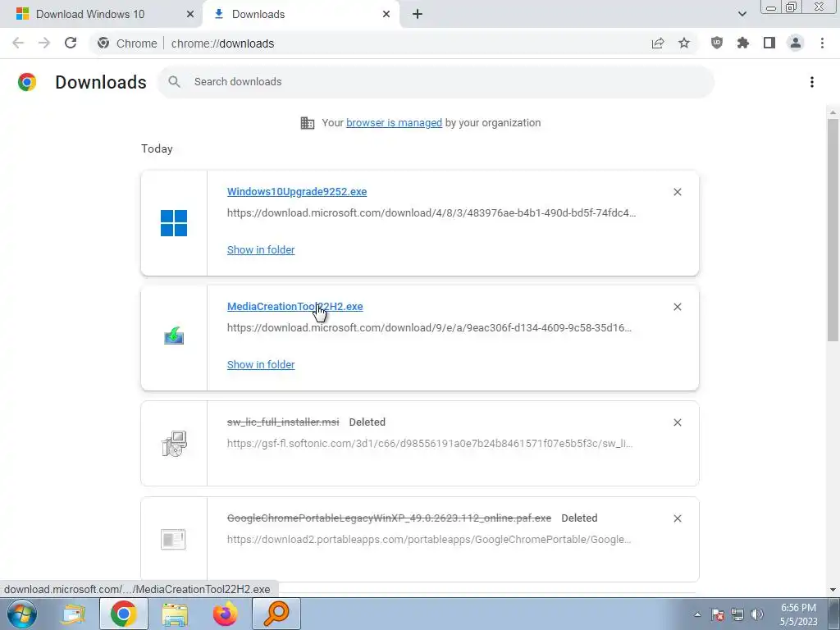Click deleted sw_lic_full_installer.msi filename
This screenshot has width=840, height=630.
point(283,422)
